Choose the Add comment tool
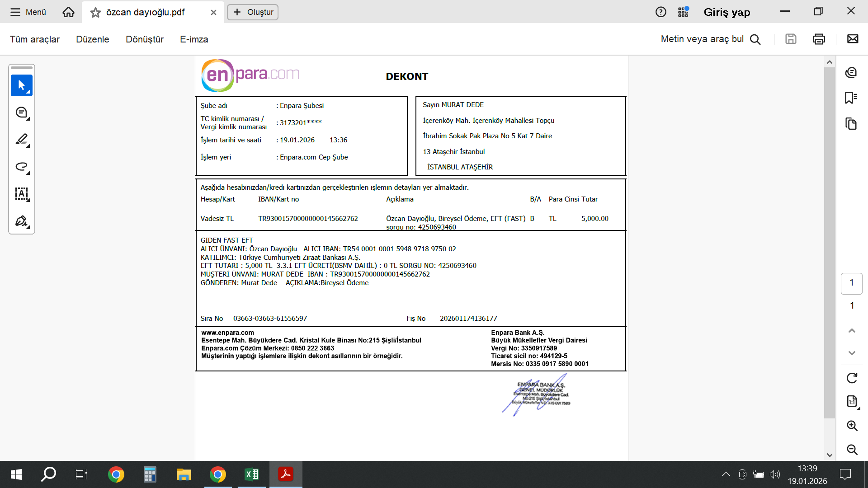This screenshot has width=868, height=488. click(x=22, y=113)
